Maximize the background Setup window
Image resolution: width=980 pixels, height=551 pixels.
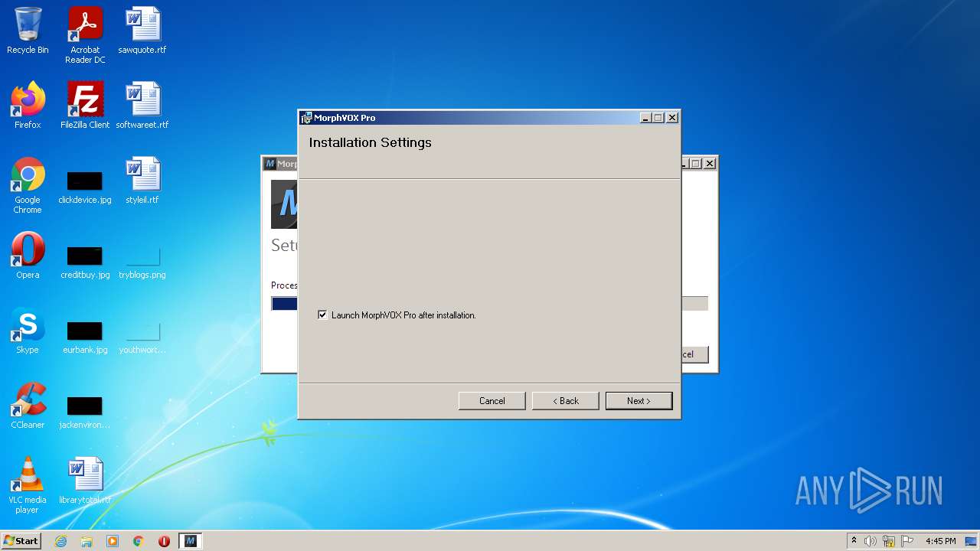[x=695, y=164]
